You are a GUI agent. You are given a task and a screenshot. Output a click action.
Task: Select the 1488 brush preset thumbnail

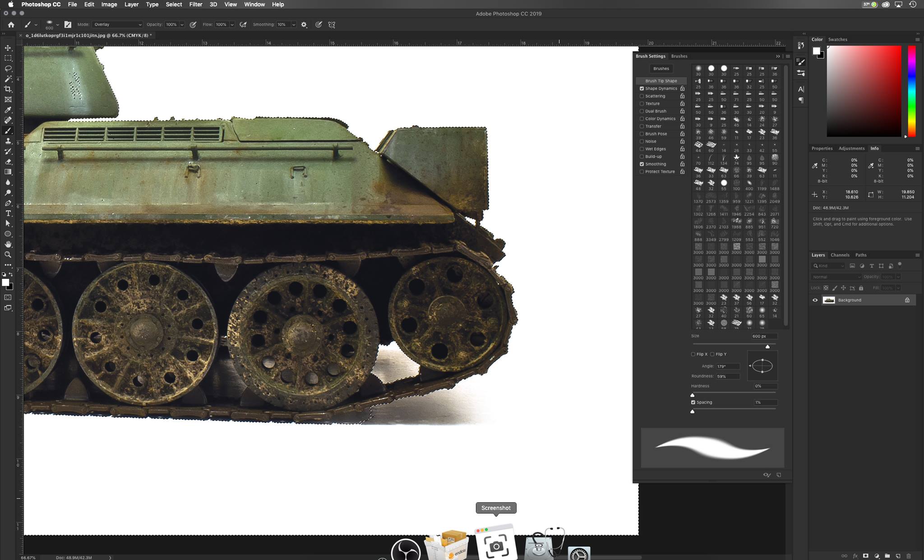pos(775,183)
